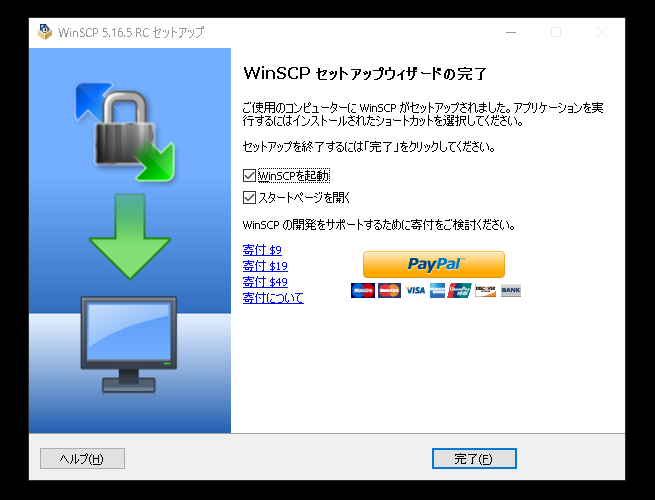
Task: Open the 寄付 $9 donation link
Action: 262,250
